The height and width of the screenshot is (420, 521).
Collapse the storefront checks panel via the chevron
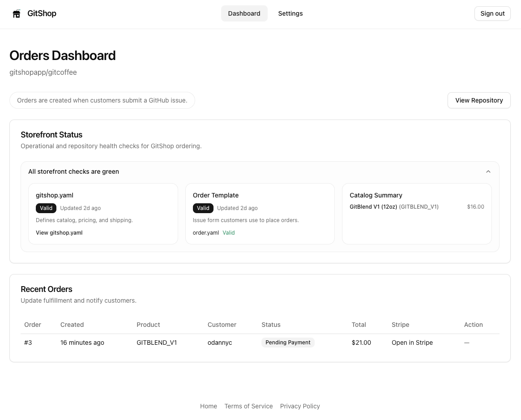click(488, 171)
